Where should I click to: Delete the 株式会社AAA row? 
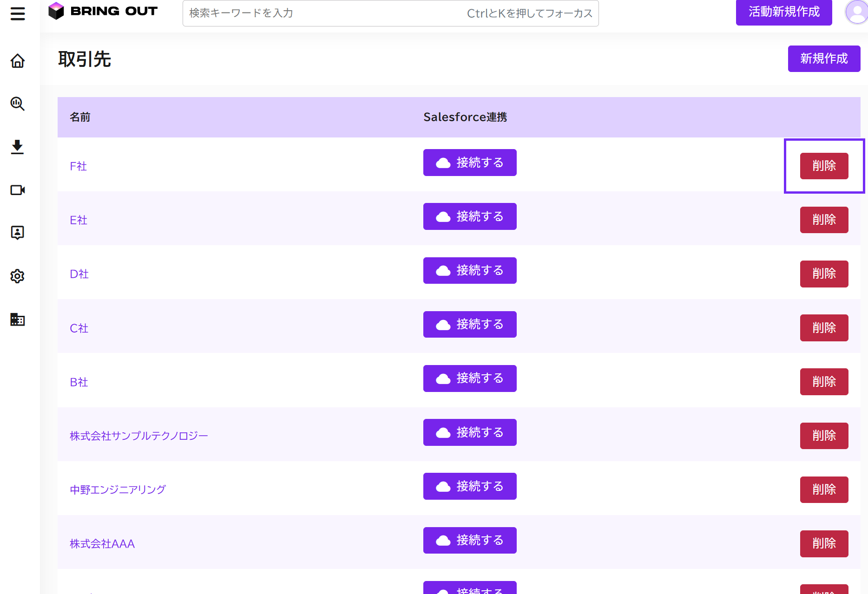[x=824, y=544]
